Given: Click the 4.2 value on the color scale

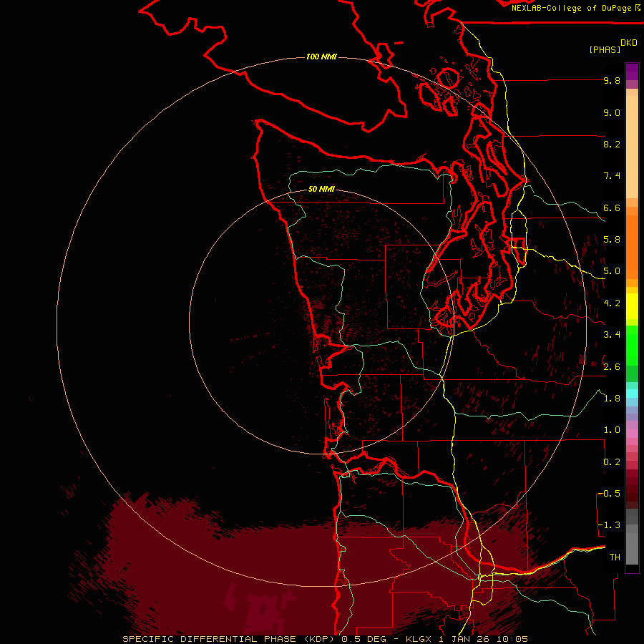Looking at the screenshot, I should pyautogui.click(x=612, y=303).
